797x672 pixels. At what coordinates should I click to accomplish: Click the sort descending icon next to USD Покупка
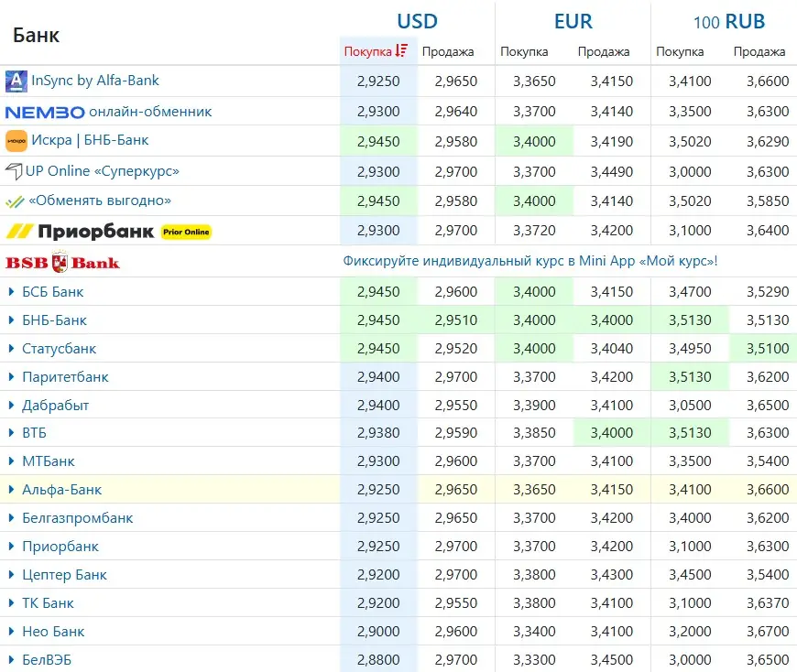tap(401, 50)
